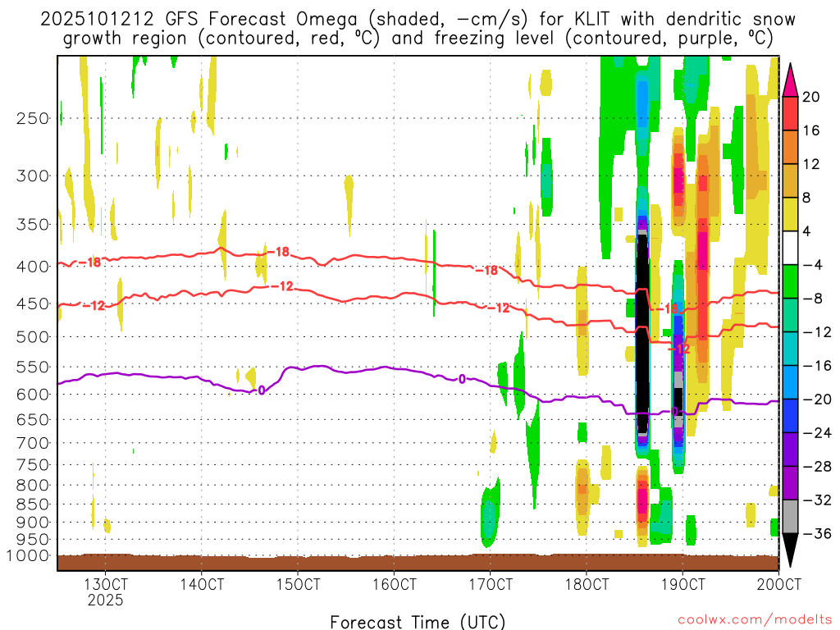Viewport: 840px width, 630px height.
Task: Click the 1000 pressure level label
Action: coord(28,556)
